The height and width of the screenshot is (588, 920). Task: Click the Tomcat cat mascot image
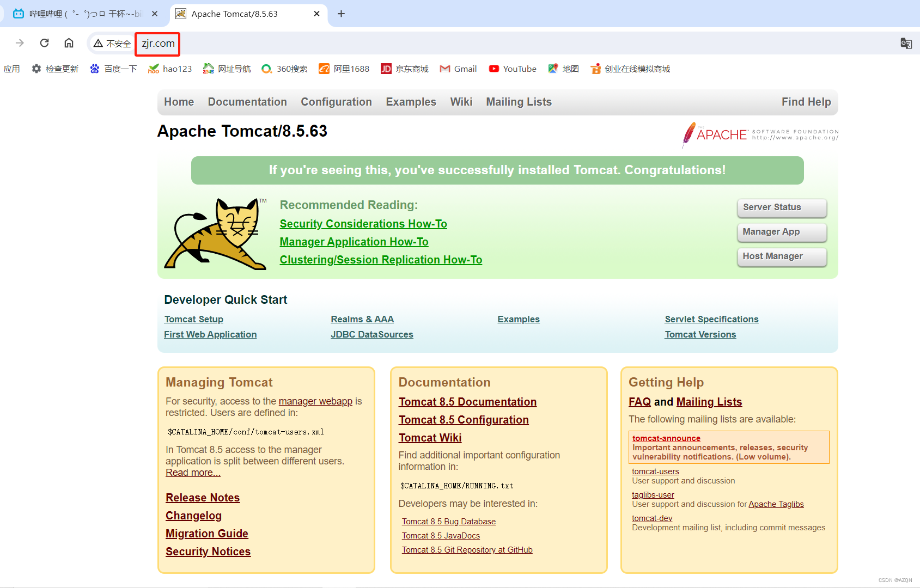pyautogui.click(x=216, y=234)
